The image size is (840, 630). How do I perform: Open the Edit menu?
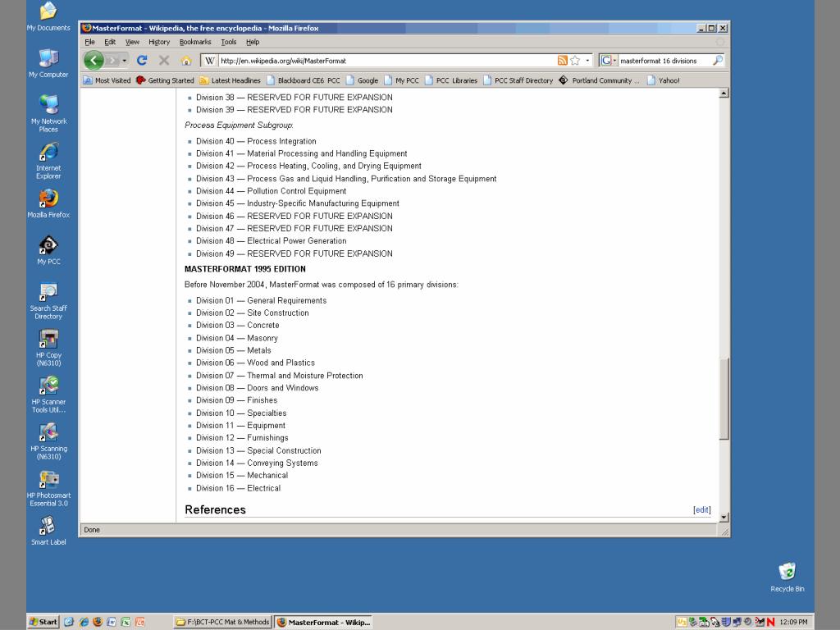110,42
